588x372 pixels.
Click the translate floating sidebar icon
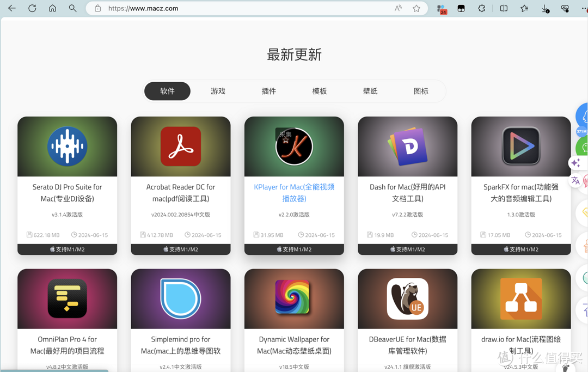tap(575, 181)
